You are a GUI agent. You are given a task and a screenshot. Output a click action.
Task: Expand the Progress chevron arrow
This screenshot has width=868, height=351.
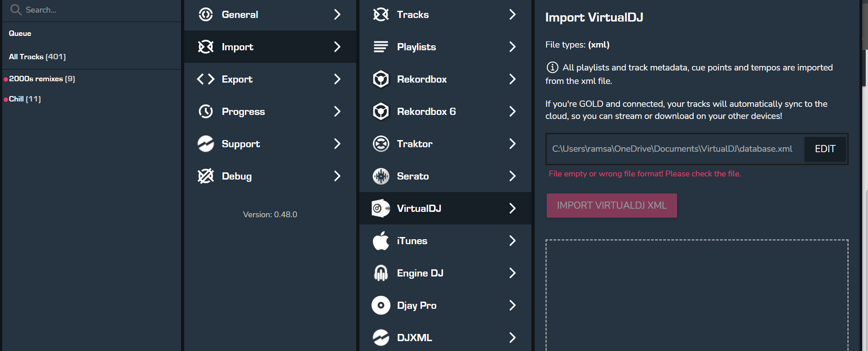(337, 111)
